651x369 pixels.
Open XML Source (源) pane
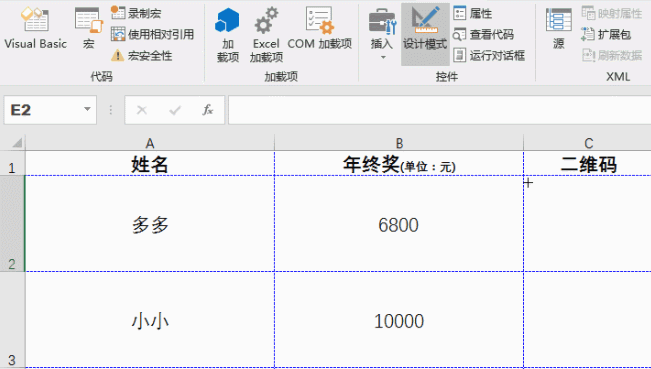(x=558, y=29)
